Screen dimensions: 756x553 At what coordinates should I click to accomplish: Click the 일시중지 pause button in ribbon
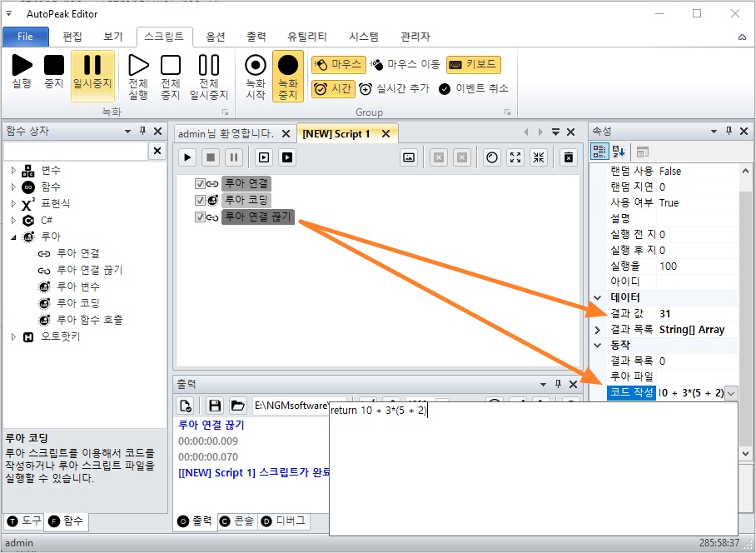click(x=92, y=76)
